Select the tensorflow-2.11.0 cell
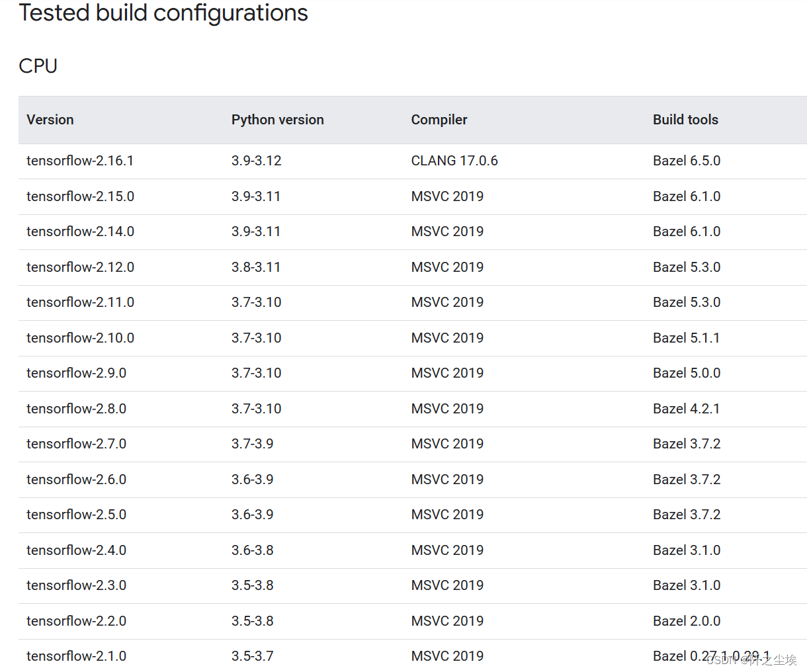Screen dimensions: 807x672 pyautogui.click(x=80, y=302)
